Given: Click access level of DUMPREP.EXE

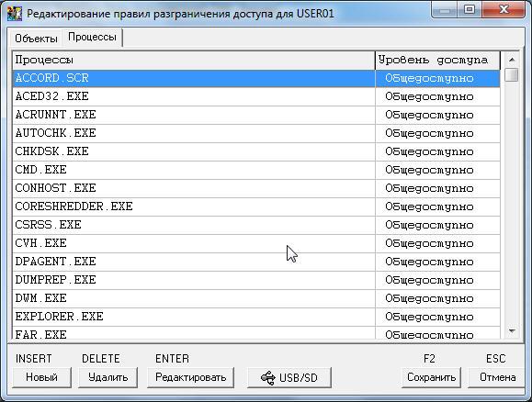Looking at the screenshot, I should tap(437, 280).
